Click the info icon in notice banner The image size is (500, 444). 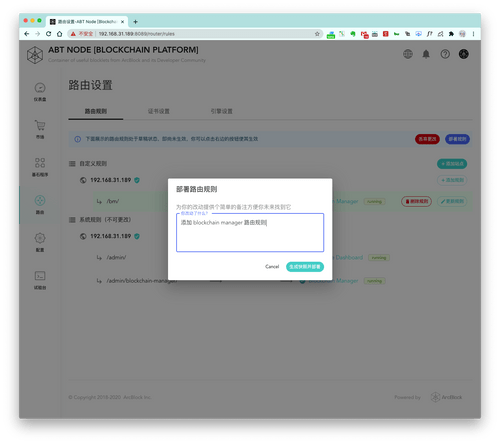click(x=78, y=139)
